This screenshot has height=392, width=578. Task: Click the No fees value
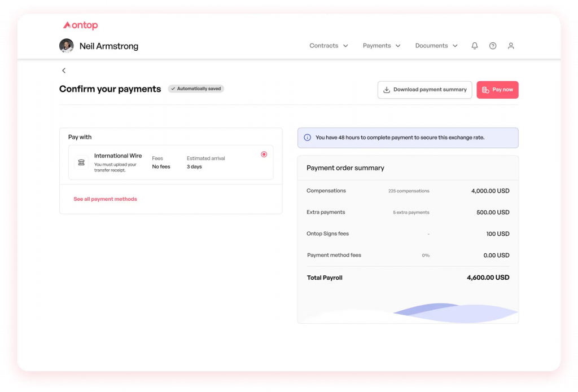(x=161, y=166)
